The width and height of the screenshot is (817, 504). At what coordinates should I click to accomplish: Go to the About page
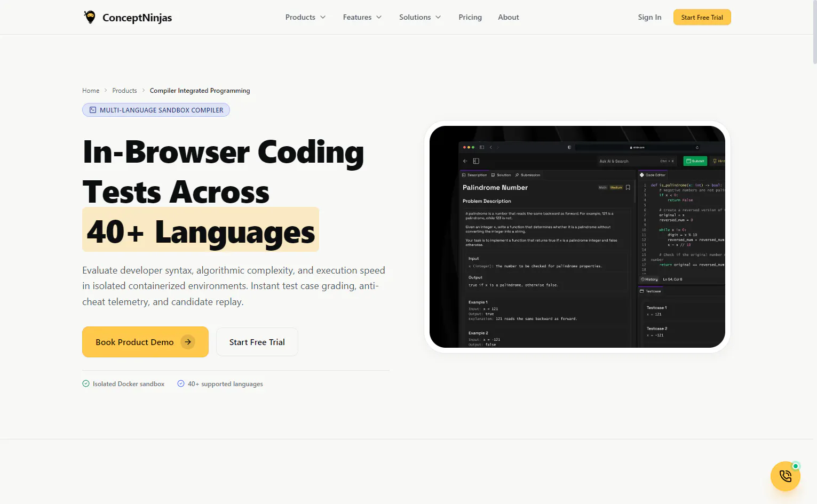point(509,17)
